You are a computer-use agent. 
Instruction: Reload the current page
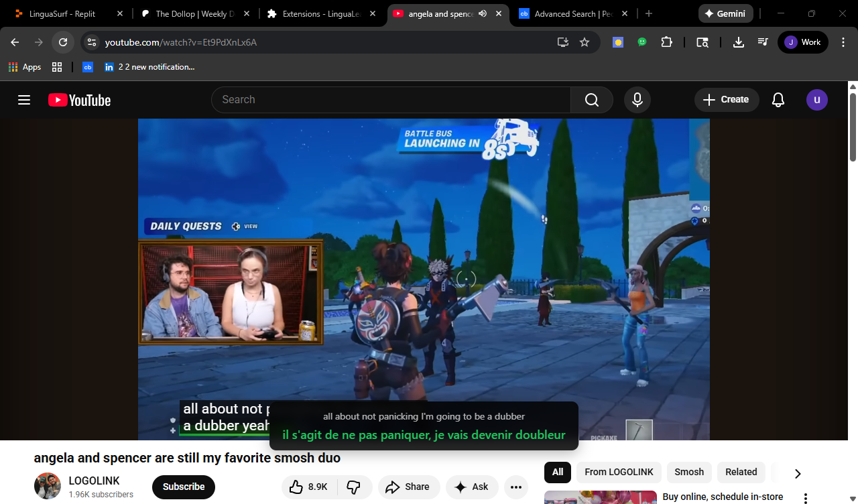pyautogui.click(x=63, y=42)
